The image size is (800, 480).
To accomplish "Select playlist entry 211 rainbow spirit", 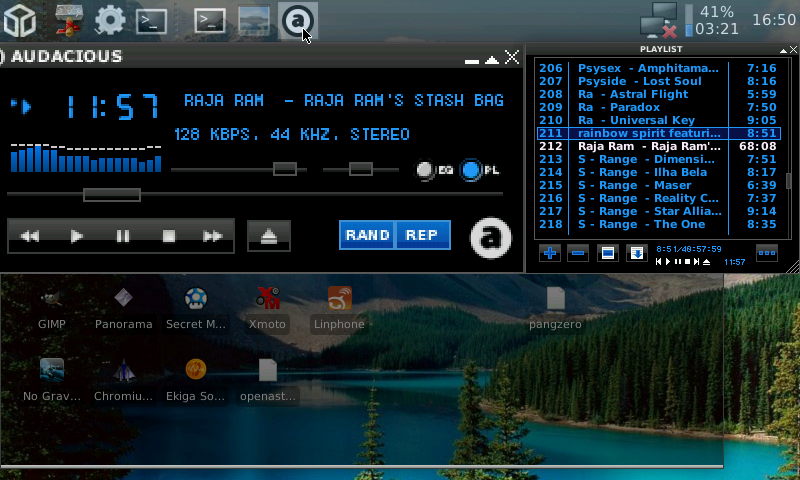I will 658,134.
